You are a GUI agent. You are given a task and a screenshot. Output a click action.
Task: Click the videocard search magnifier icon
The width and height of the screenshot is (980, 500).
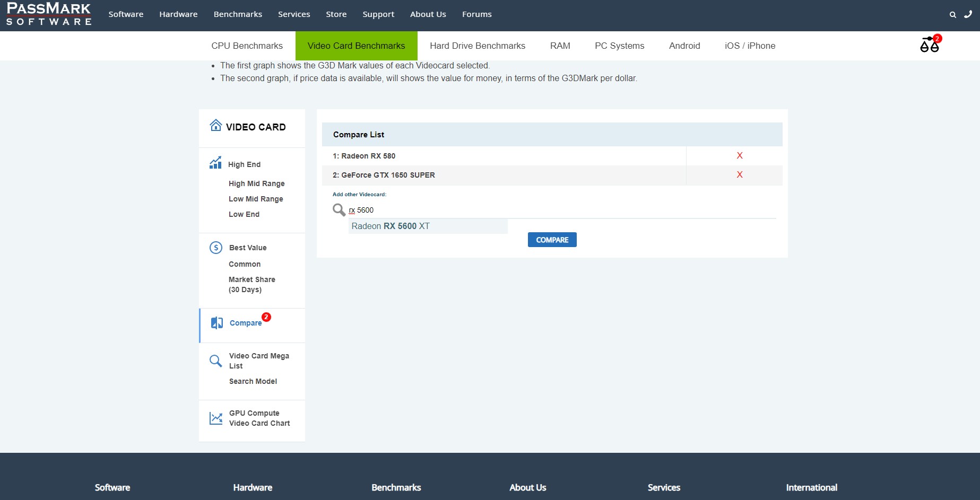click(339, 210)
